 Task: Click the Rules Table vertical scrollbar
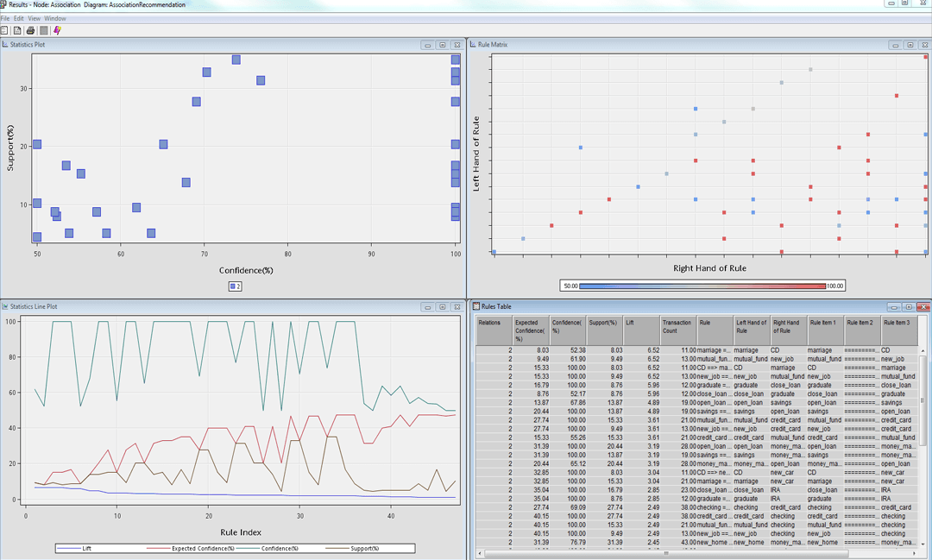[923, 401]
